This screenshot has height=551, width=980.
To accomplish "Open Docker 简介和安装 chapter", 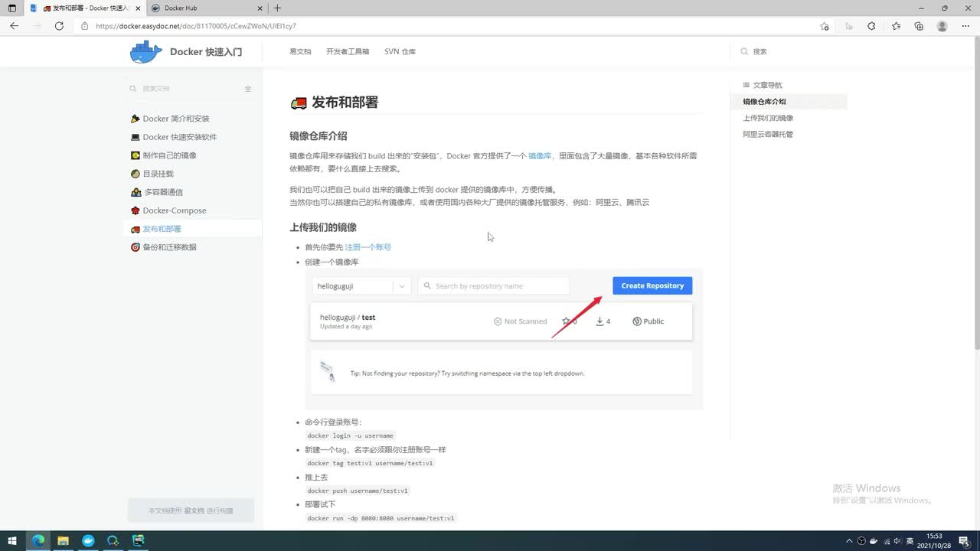I will (175, 119).
